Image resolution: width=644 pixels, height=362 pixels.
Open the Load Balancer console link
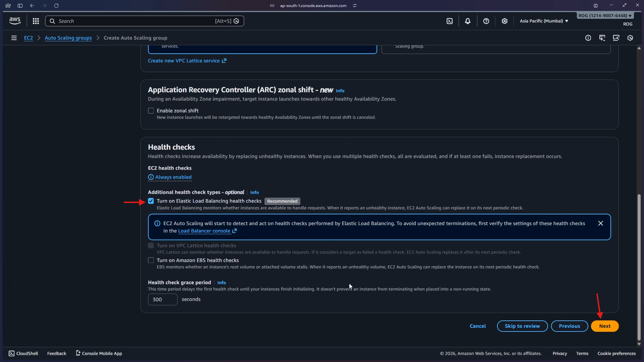[204, 231]
